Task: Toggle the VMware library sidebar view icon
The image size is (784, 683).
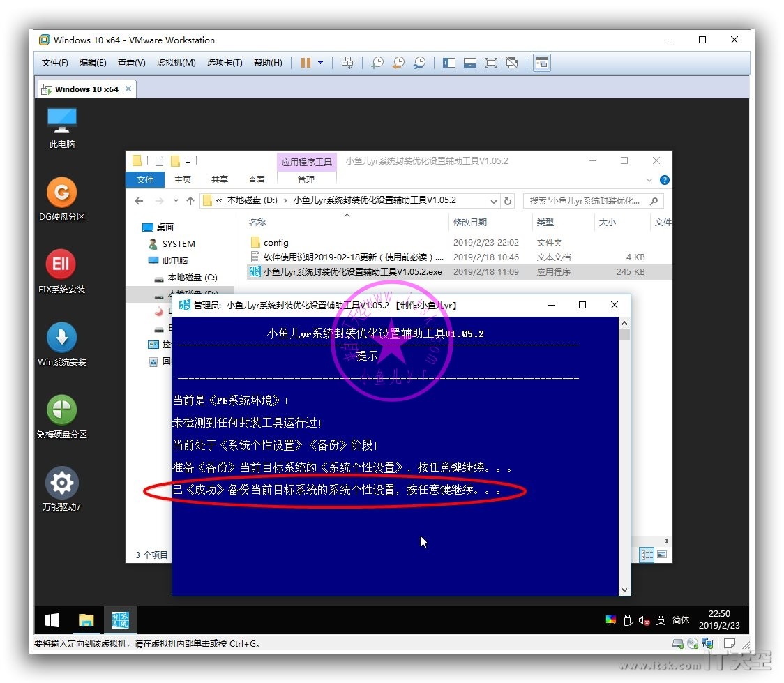Action: click(449, 63)
